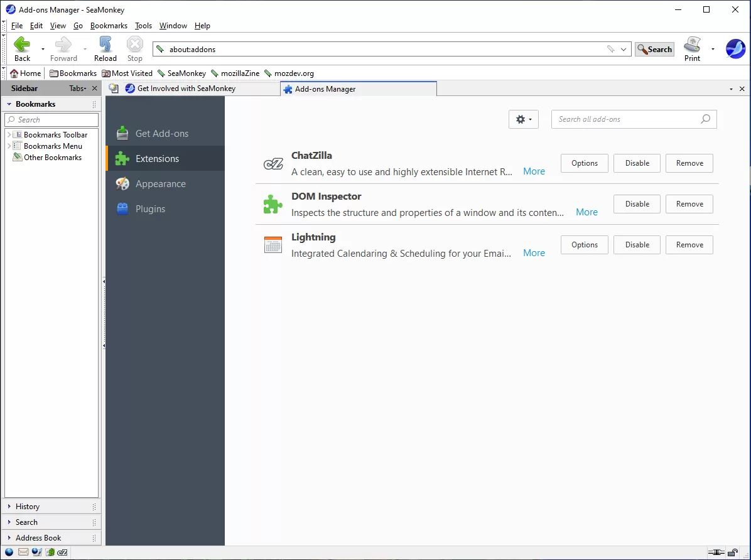Open Composer from the status bar
This screenshot has height=560, width=751.
pos(36,552)
